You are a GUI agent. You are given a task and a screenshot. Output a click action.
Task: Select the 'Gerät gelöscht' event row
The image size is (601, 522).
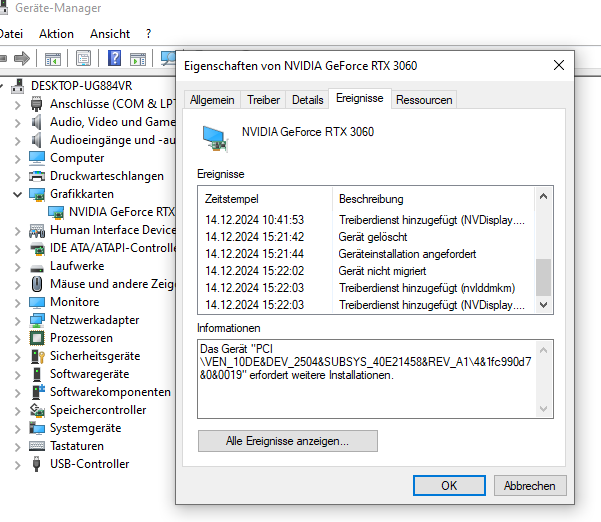pyautogui.click(x=366, y=237)
